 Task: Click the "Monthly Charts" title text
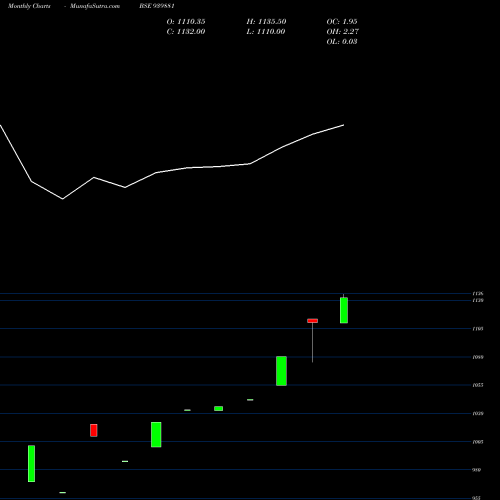(29, 6)
